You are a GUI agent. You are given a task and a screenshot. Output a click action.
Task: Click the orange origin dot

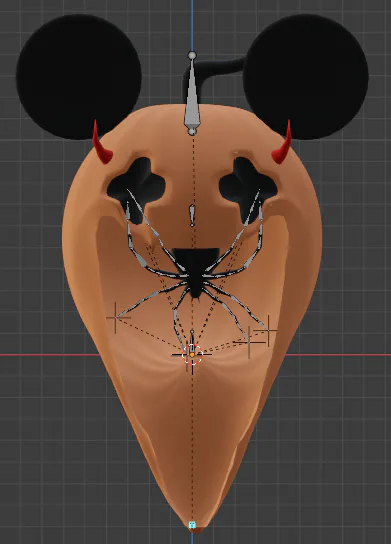point(192,355)
